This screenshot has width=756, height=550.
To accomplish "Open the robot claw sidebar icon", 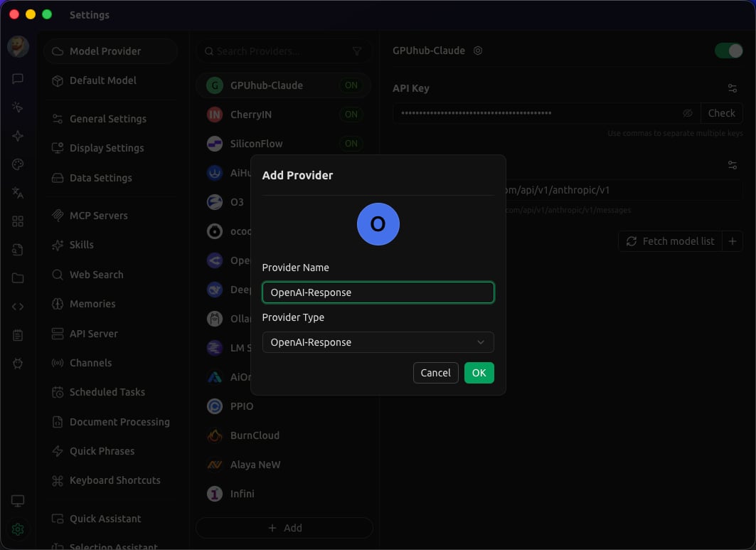I will 18,364.
